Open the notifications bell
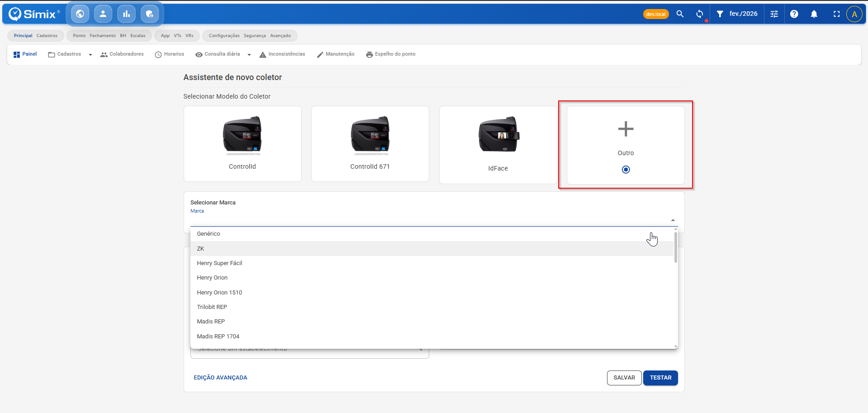 click(x=814, y=14)
